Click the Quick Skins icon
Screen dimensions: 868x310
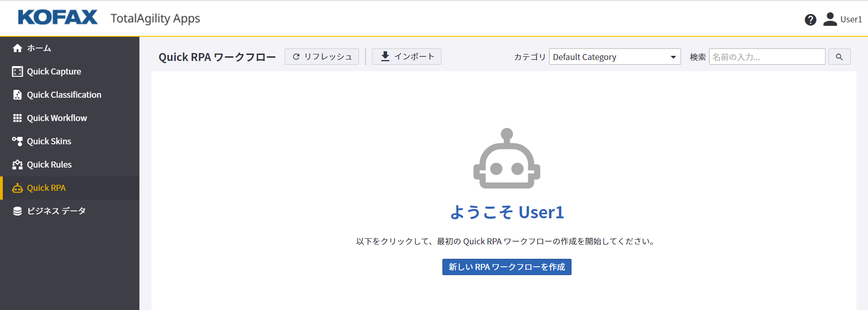pyautogui.click(x=18, y=141)
